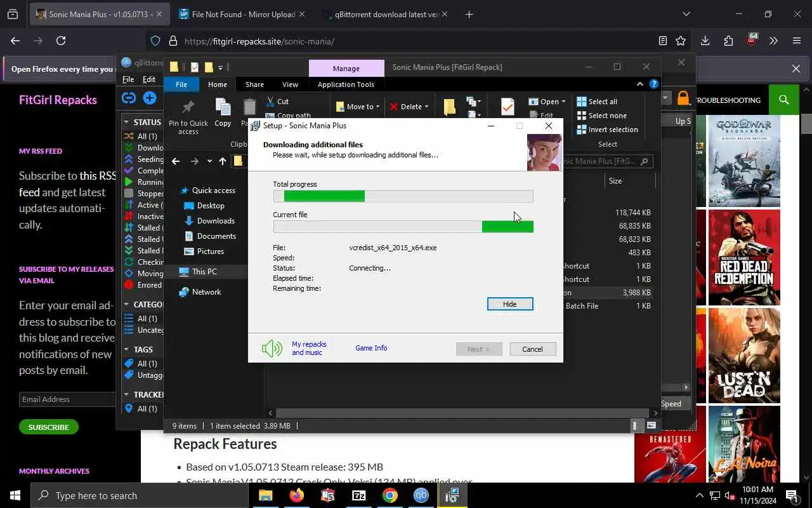Open Firefox hamburger application menu
Viewport: 812px width, 508px height.
point(797,41)
